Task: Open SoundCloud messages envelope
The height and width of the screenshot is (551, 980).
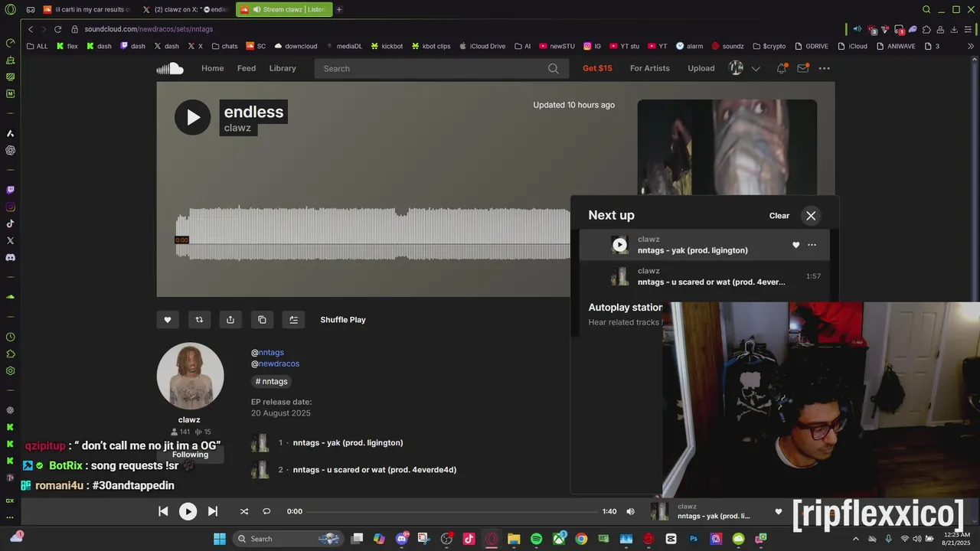Action: click(802, 68)
